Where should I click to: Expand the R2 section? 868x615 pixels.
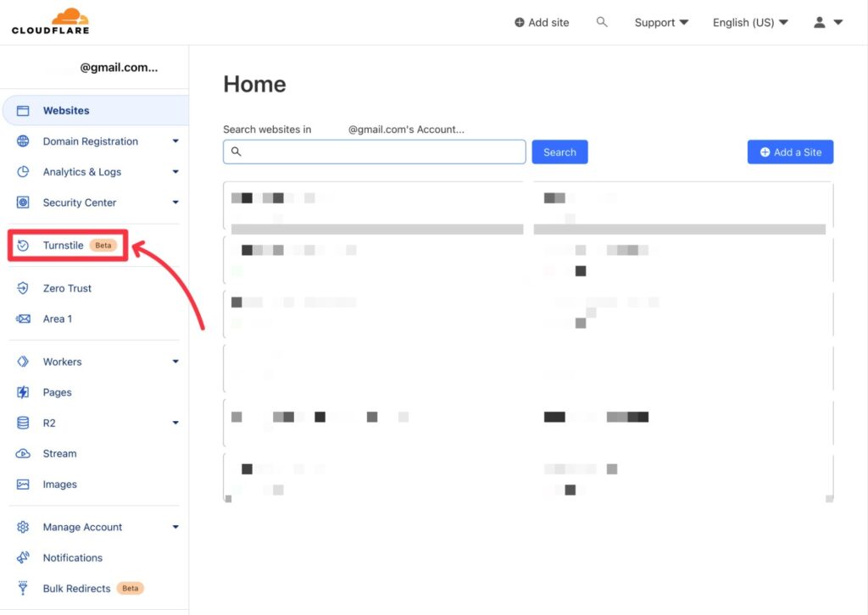(175, 423)
